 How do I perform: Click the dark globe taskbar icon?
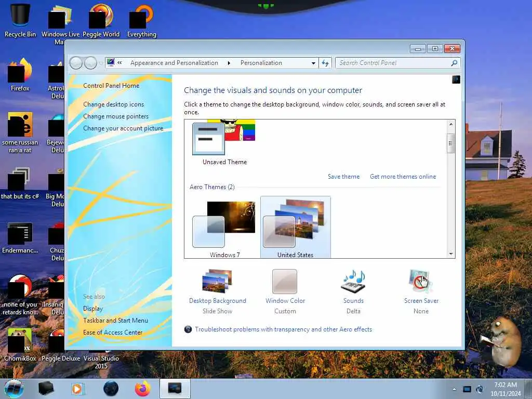coord(111,389)
